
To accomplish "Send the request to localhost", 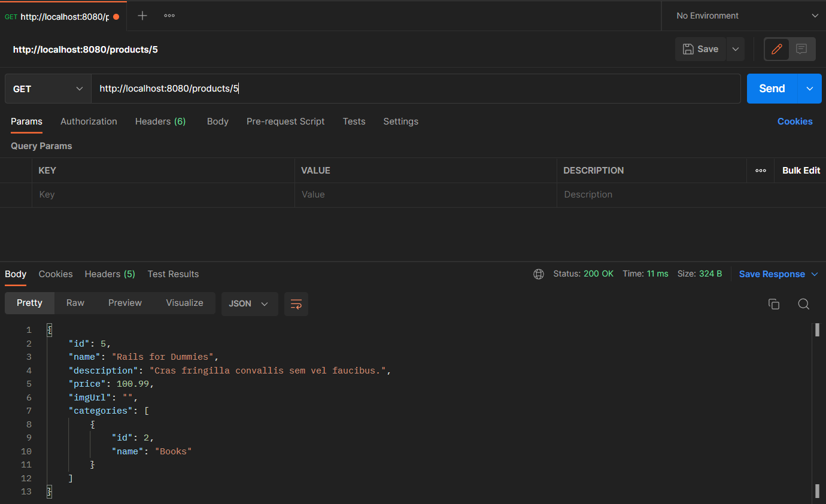I will [771, 88].
